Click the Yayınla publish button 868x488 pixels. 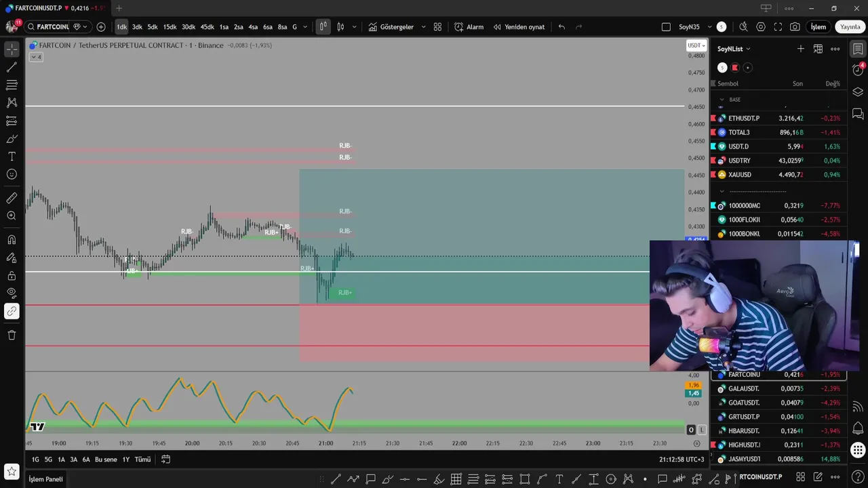850,27
